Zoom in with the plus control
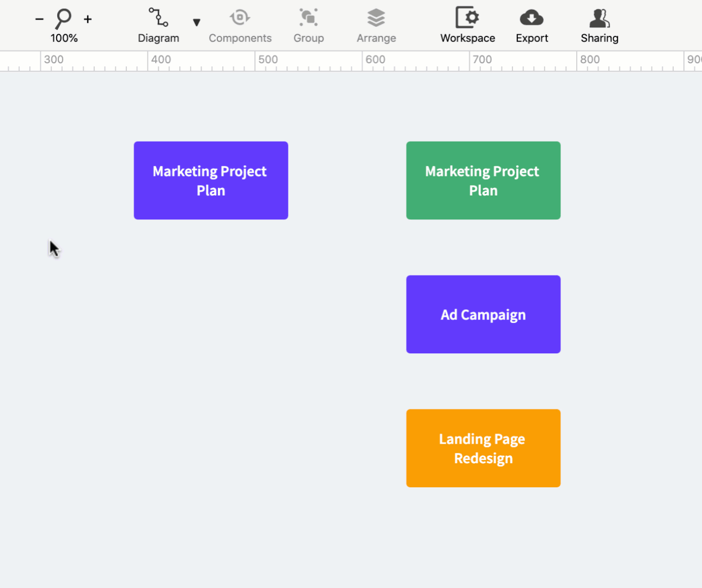 88,19
